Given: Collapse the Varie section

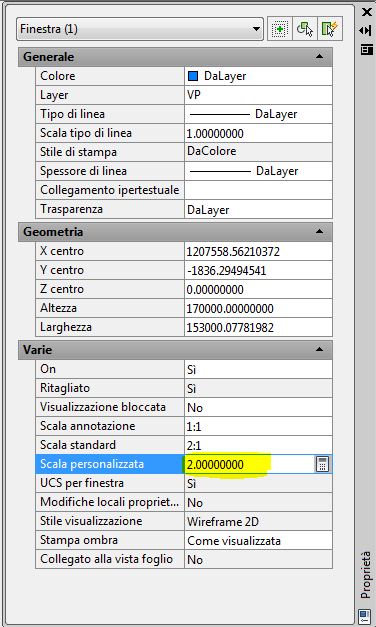Looking at the screenshot, I should (x=319, y=349).
